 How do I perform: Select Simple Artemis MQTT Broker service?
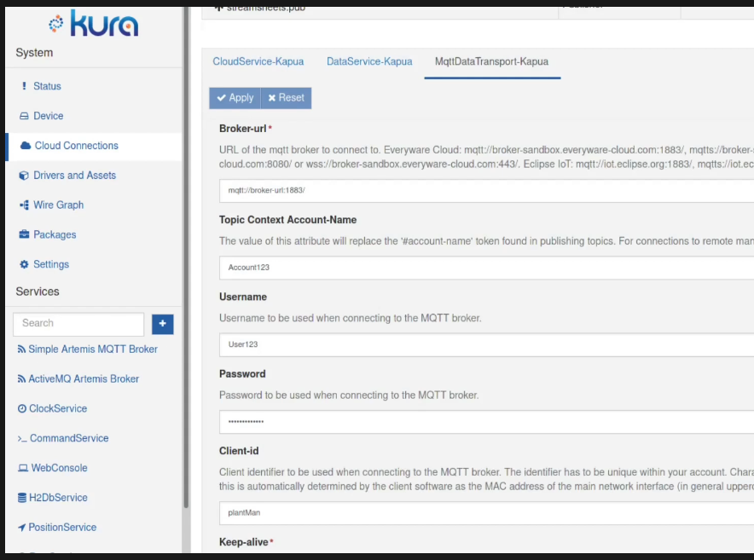pos(93,349)
